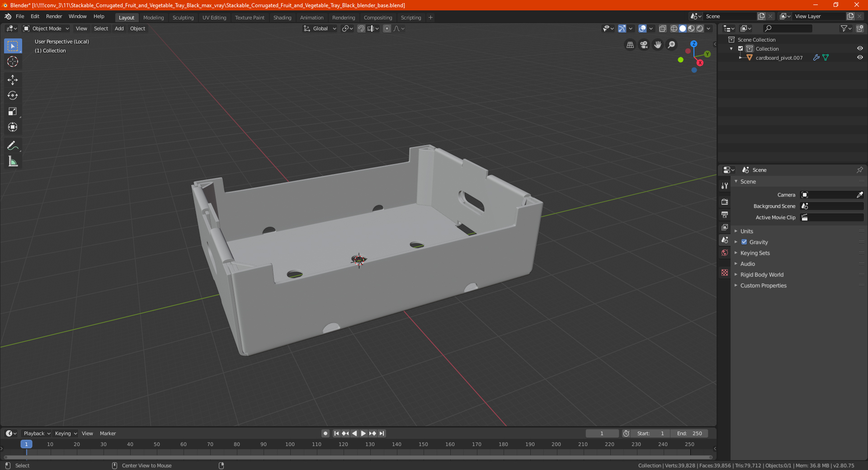Toggle auto keying record button
The image size is (868, 470).
(x=325, y=433)
